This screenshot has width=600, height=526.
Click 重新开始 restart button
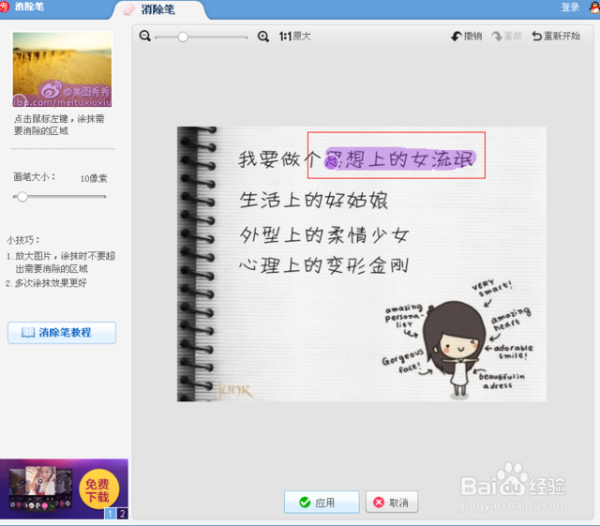[556, 36]
